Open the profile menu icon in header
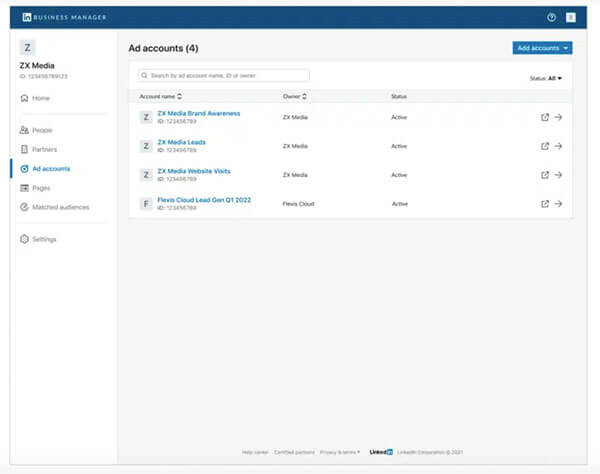Screen dimensions: 600x474 coord(571,17)
